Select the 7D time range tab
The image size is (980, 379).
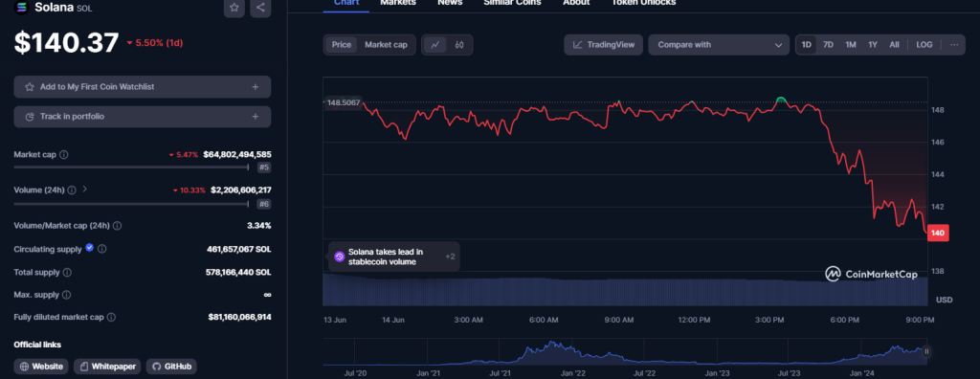click(828, 45)
